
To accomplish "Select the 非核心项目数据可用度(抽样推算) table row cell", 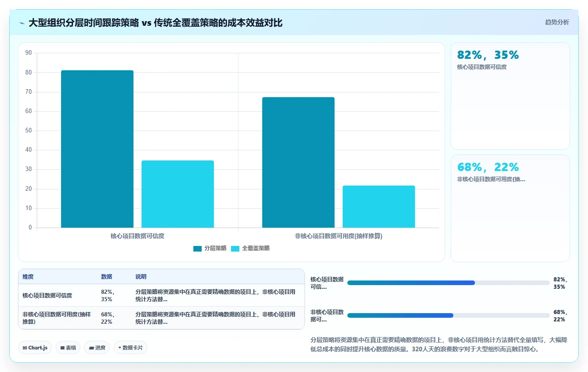I will [x=57, y=318].
